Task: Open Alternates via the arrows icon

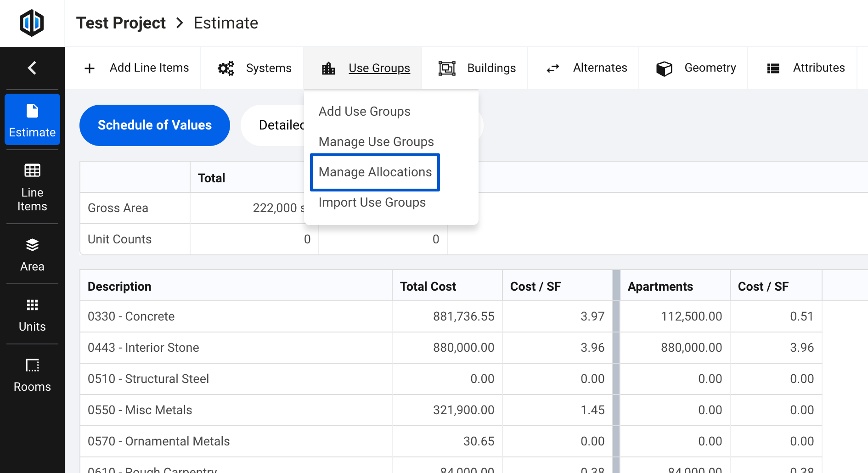Action: point(553,68)
